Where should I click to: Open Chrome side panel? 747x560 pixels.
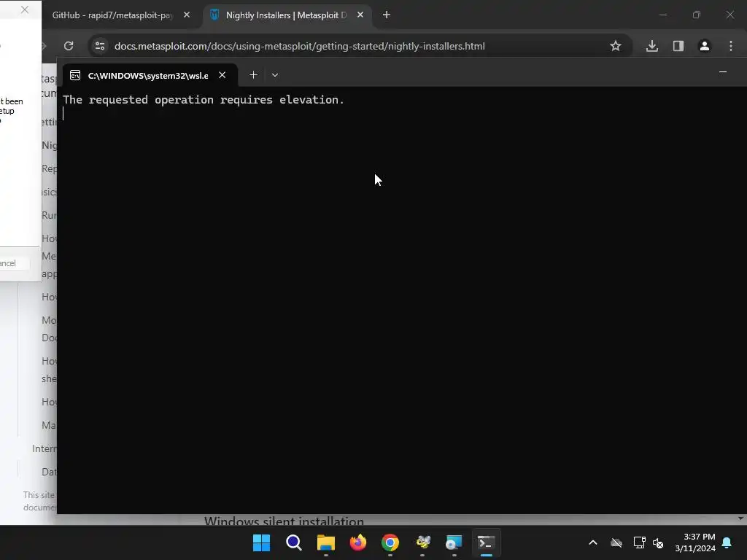pos(678,46)
